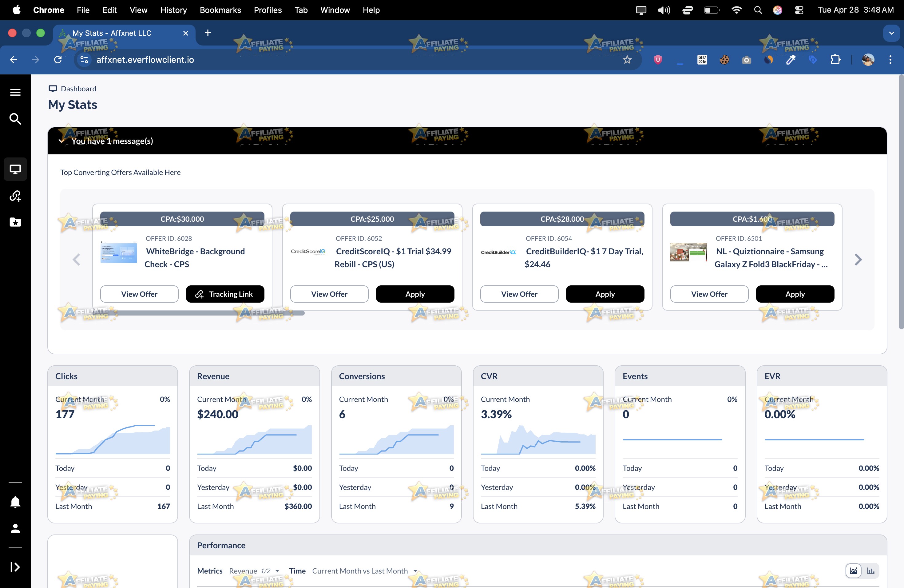This screenshot has height=588, width=904.
Task: Open macOS Control Center
Action: click(799, 10)
